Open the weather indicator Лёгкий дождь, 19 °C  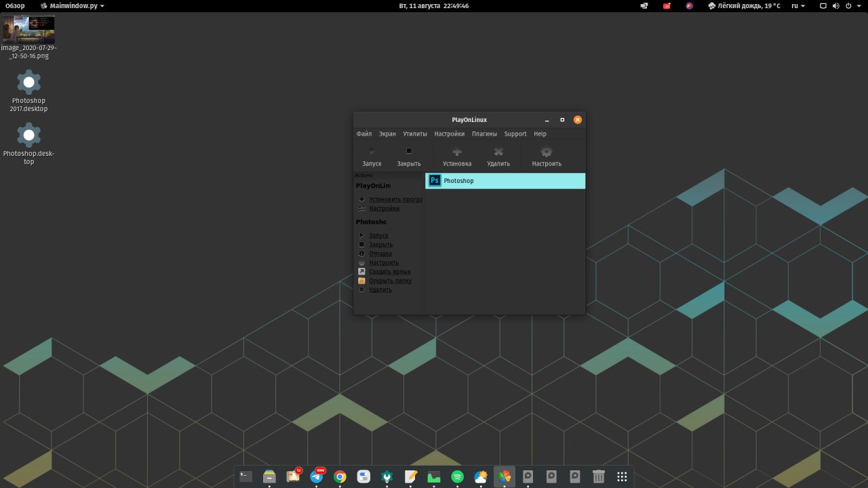coord(744,5)
